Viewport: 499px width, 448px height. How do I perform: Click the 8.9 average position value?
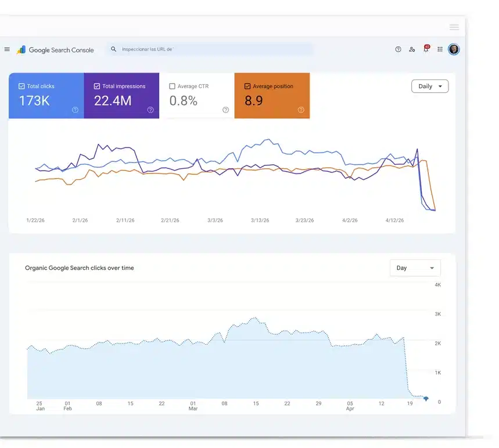254,101
